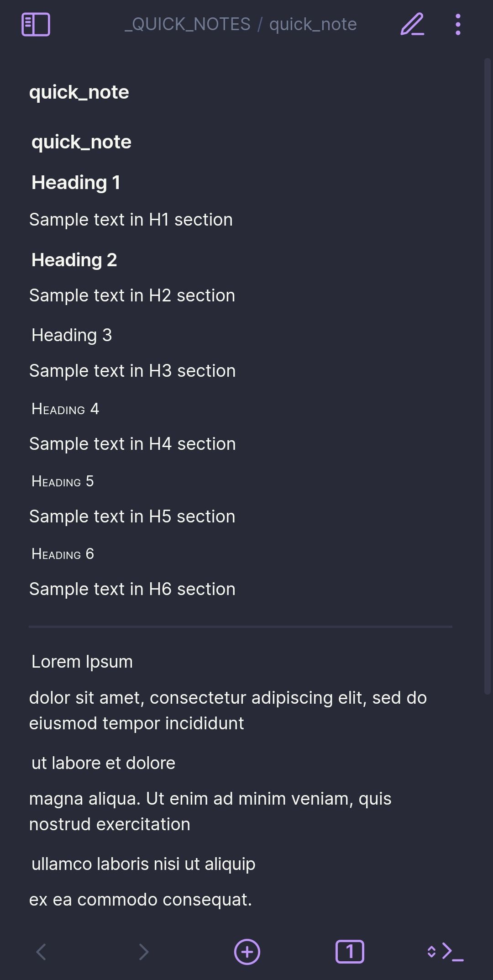The height and width of the screenshot is (980, 493).
Task: Click the "Sample text in H4 section" paragraph
Action: point(132,443)
